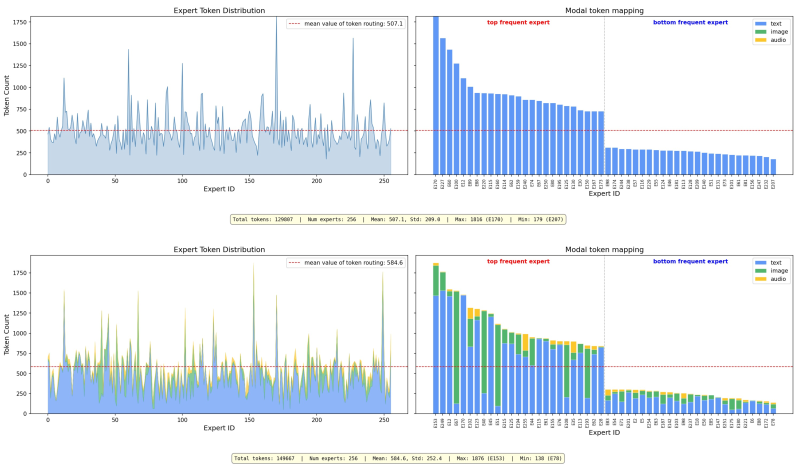Click the tallest E170 bar in blue-only chart
The height and width of the screenshot is (465, 797).
coord(436,96)
